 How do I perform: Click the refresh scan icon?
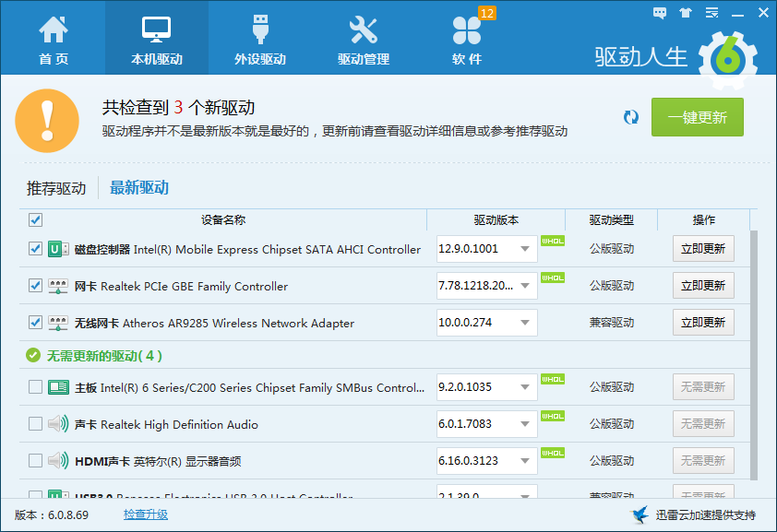[x=631, y=117]
